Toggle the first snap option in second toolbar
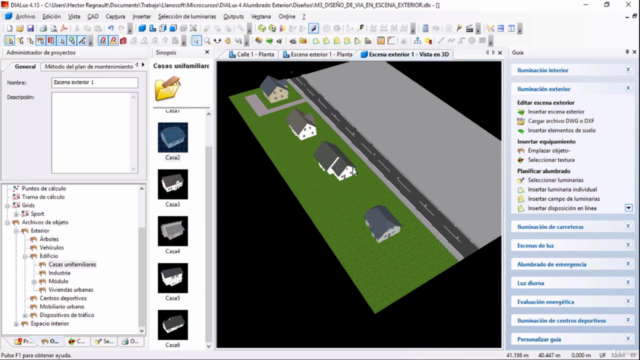640x360 pixels. (9, 40)
